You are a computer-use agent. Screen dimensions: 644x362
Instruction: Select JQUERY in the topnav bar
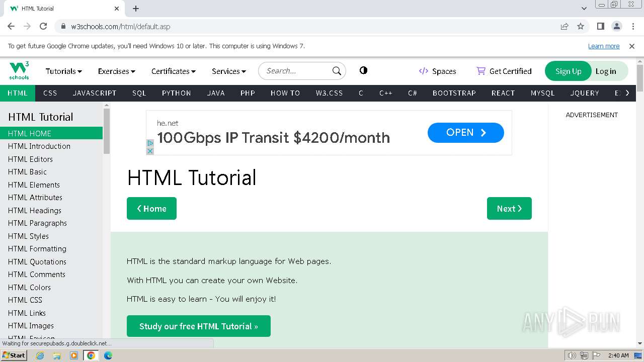point(585,93)
